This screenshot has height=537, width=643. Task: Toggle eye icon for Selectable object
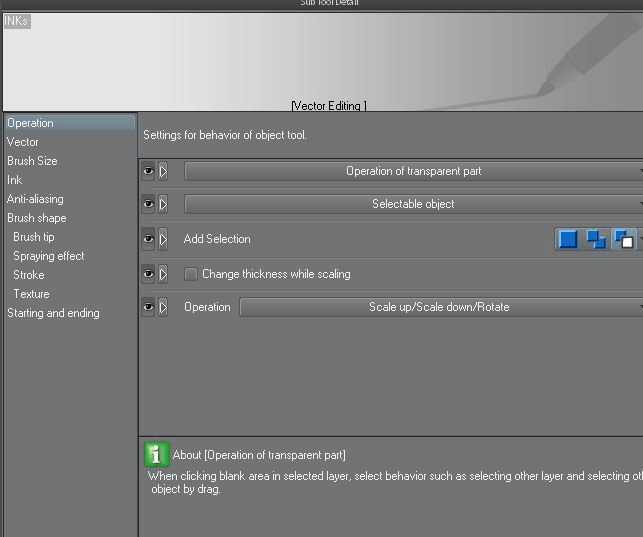click(x=148, y=204)
